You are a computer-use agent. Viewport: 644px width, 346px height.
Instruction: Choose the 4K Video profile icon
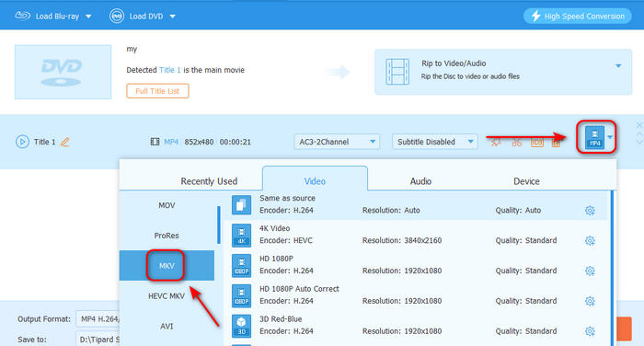(241, 236)
